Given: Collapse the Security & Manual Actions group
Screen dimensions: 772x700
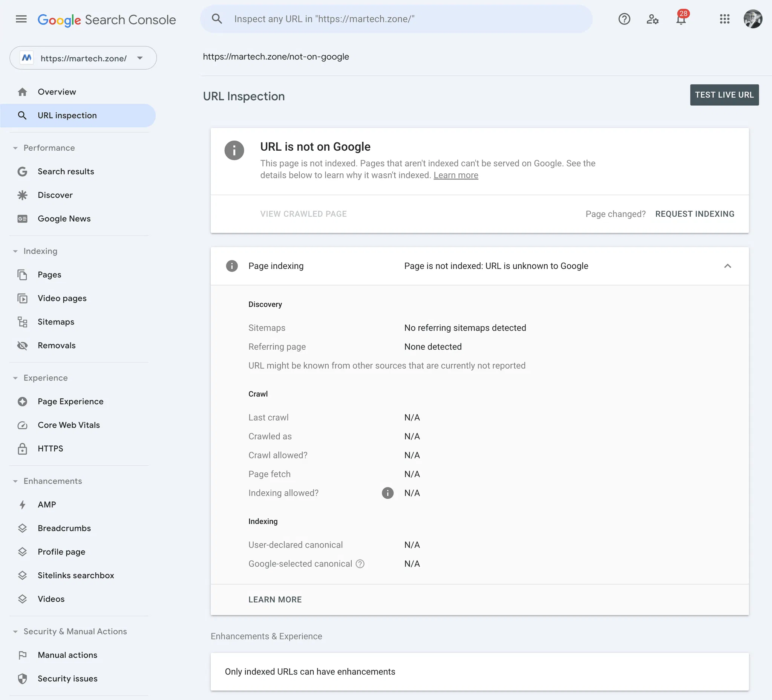Looking at the screenshot, I should click(x=15, y=631).
